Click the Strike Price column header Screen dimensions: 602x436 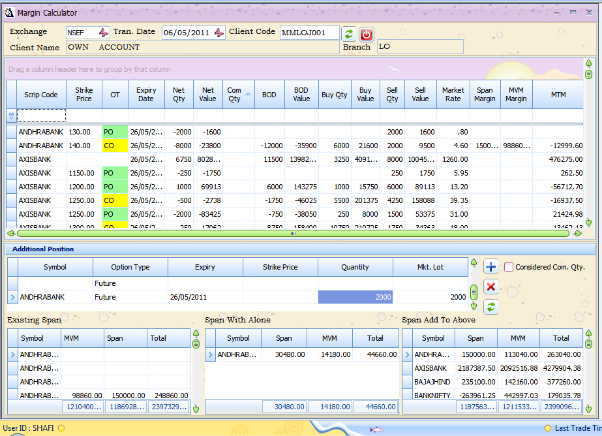click(82, 95)
